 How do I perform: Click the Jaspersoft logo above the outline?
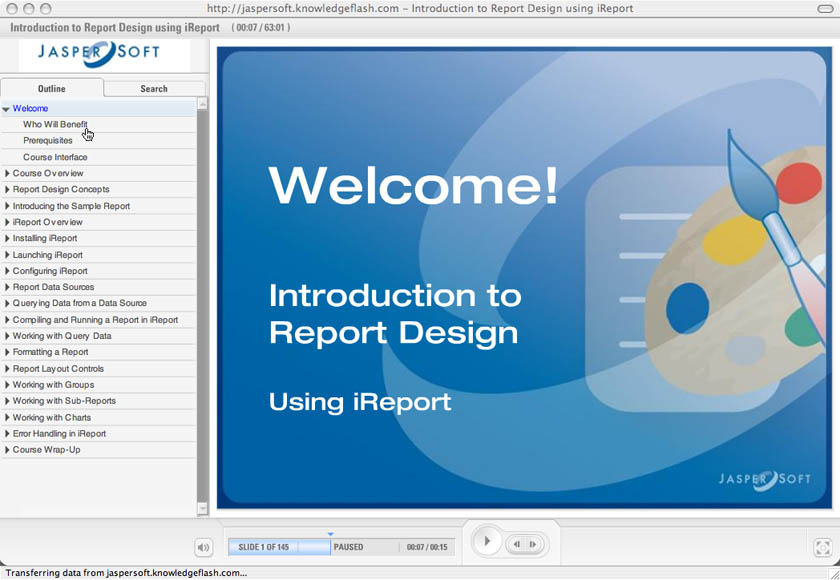tap(99, 53)
